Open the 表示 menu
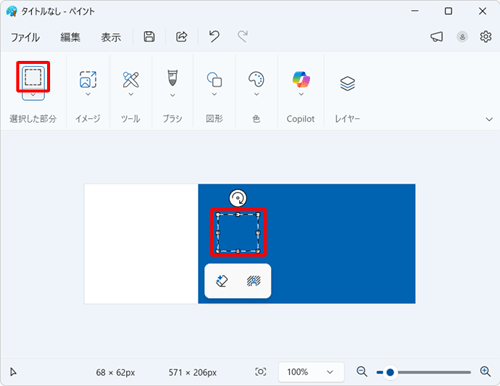 click(111, 37)
